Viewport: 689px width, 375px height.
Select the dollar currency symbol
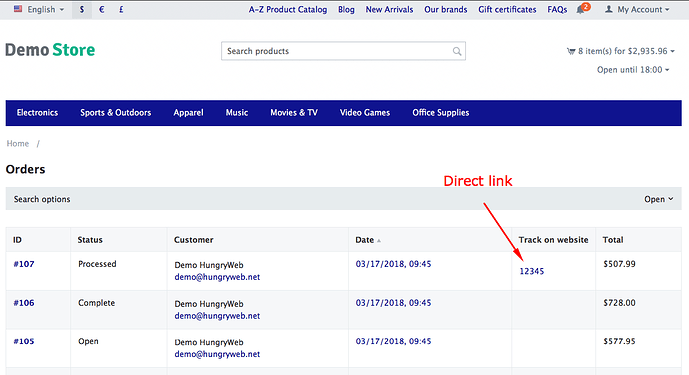[82, 9]
